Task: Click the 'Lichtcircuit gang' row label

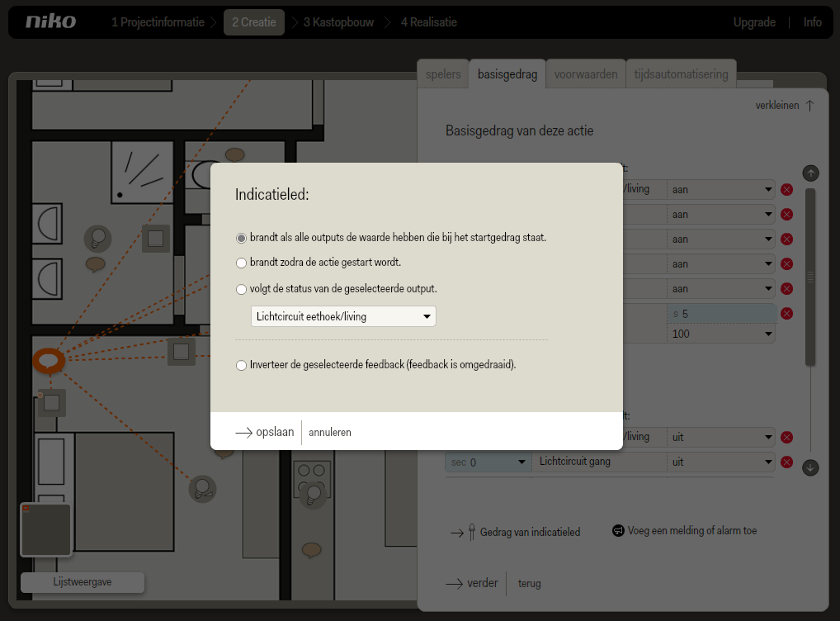Action: pos(575,461)
